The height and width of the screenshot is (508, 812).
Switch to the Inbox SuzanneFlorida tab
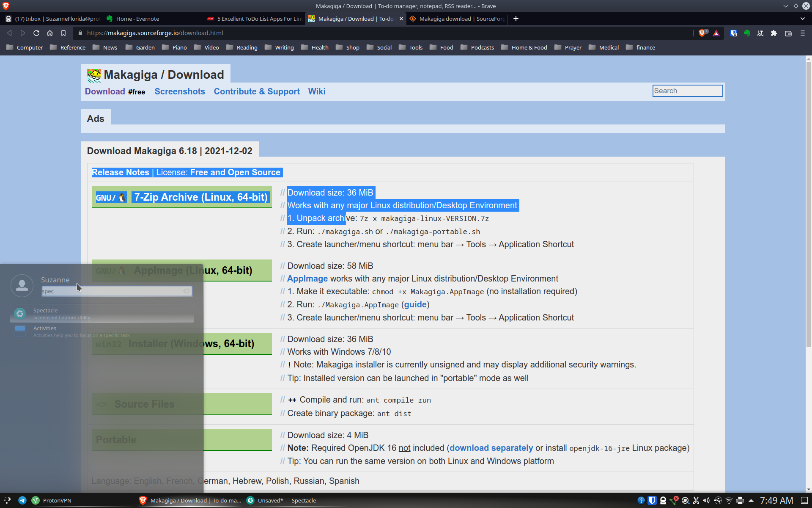52,19
